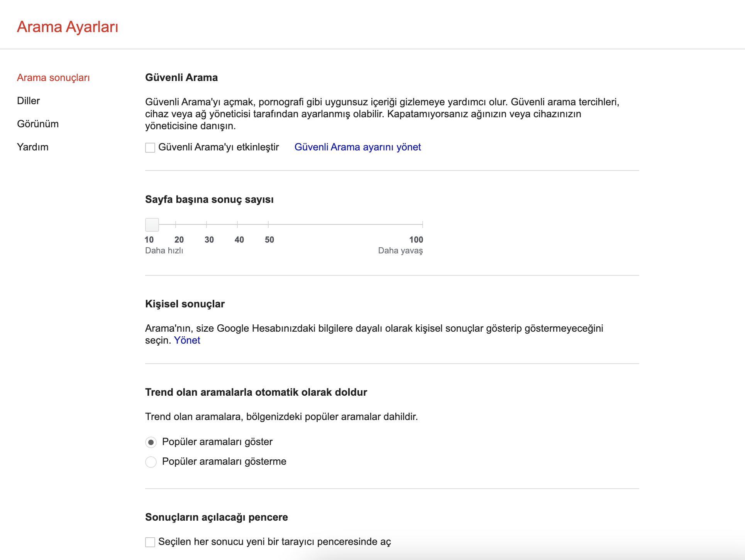The width and height of the screenshot is (745, 560).
Task: Open the Yönet link for personal results
Action: [x=187, y=340]
